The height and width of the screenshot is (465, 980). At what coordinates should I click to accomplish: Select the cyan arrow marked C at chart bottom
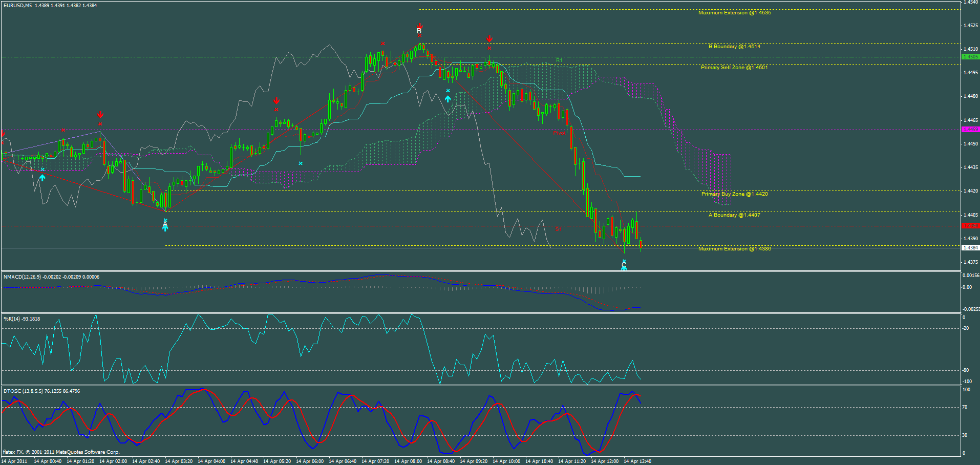[x=624, y=265]
